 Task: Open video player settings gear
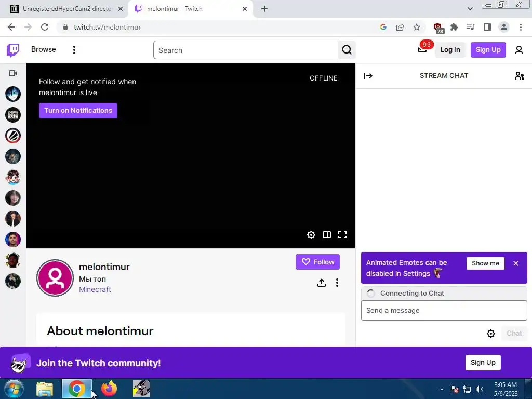tap(311, 235)
